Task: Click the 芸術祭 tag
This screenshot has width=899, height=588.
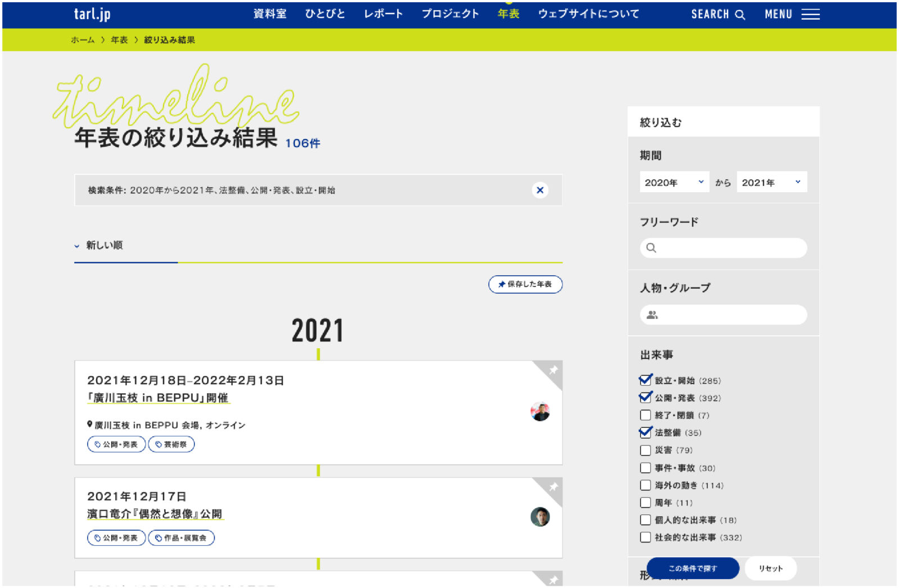Action: click(171, 444)
